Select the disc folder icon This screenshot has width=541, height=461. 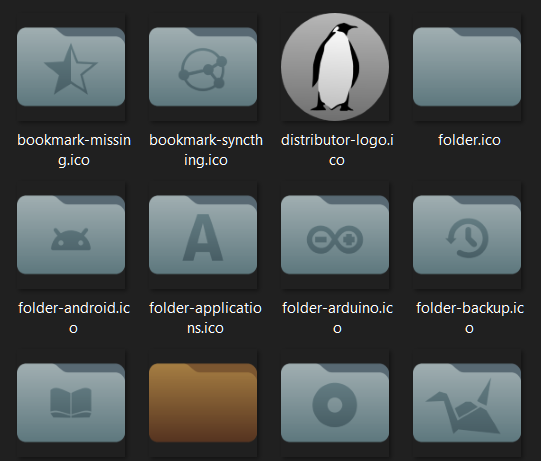click(x=335, y=403)
